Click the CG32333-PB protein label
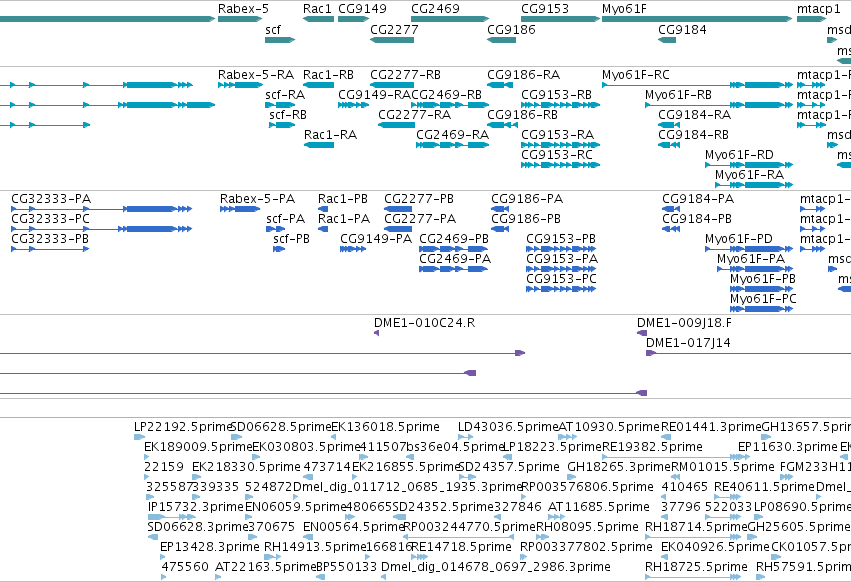Viewport: 851px width, 582px height. pos(50,239)
